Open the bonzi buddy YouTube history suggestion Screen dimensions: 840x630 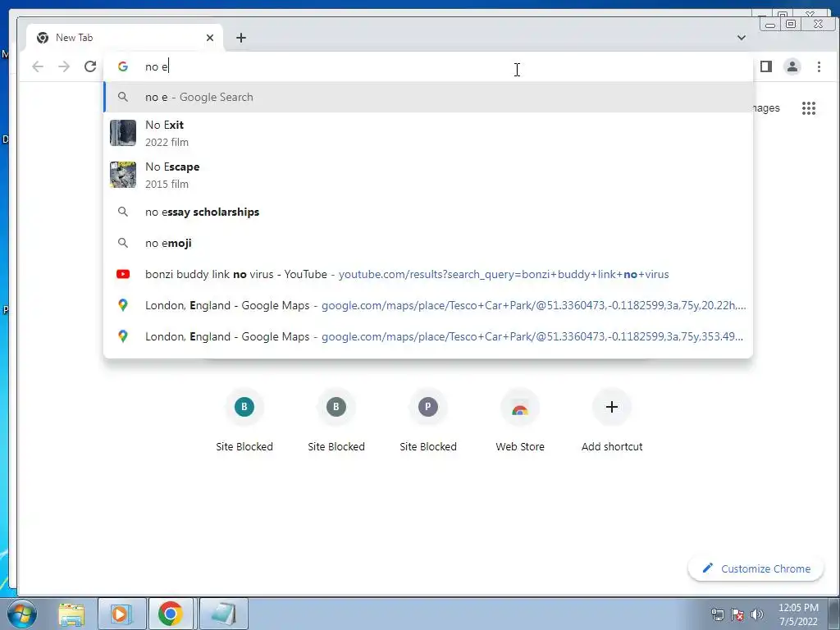(x=428, y=274)
